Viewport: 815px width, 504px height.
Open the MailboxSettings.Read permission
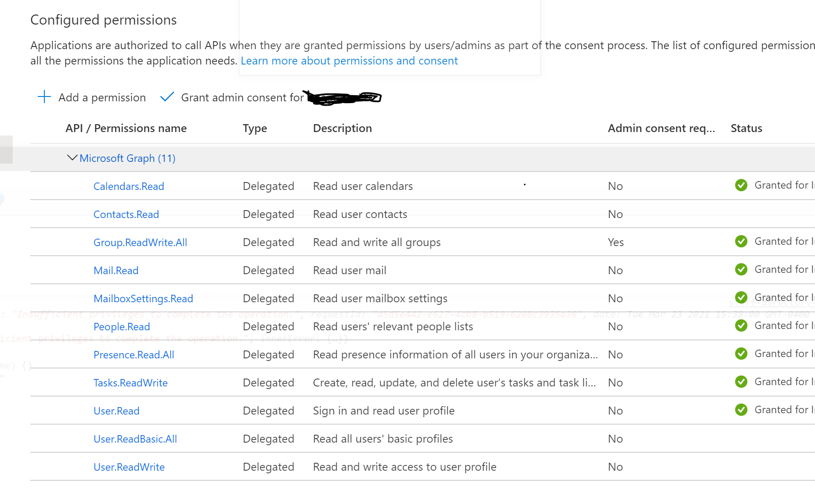pos(143,299)
